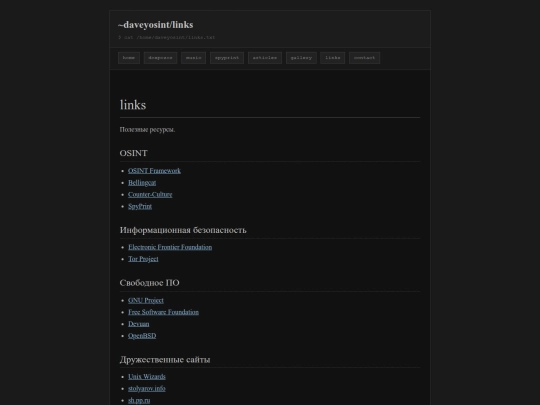Click the Информационная безопасность heading
540x405 pixels.
pos(183,230)
